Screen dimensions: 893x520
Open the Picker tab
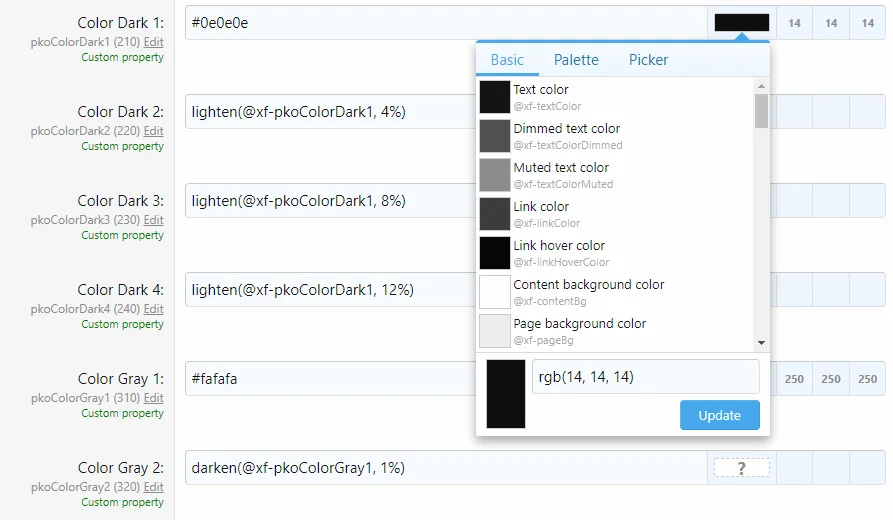(648, 60)
